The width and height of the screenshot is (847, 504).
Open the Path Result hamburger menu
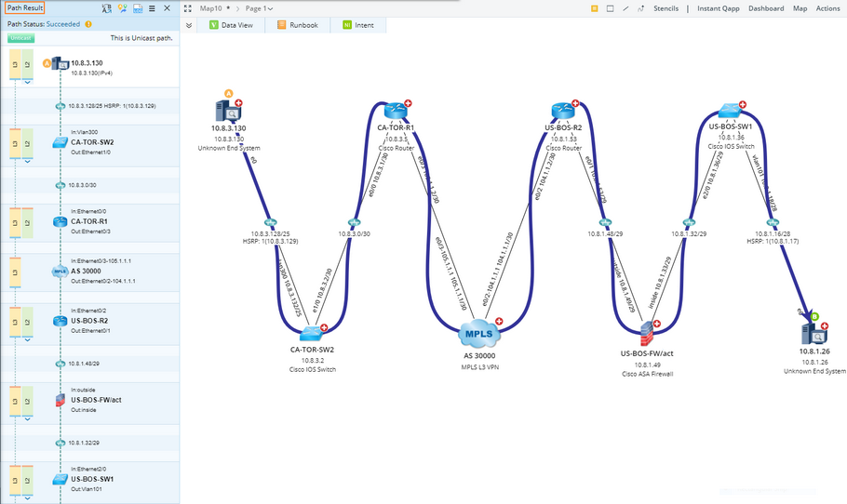[x=153, y=8]
